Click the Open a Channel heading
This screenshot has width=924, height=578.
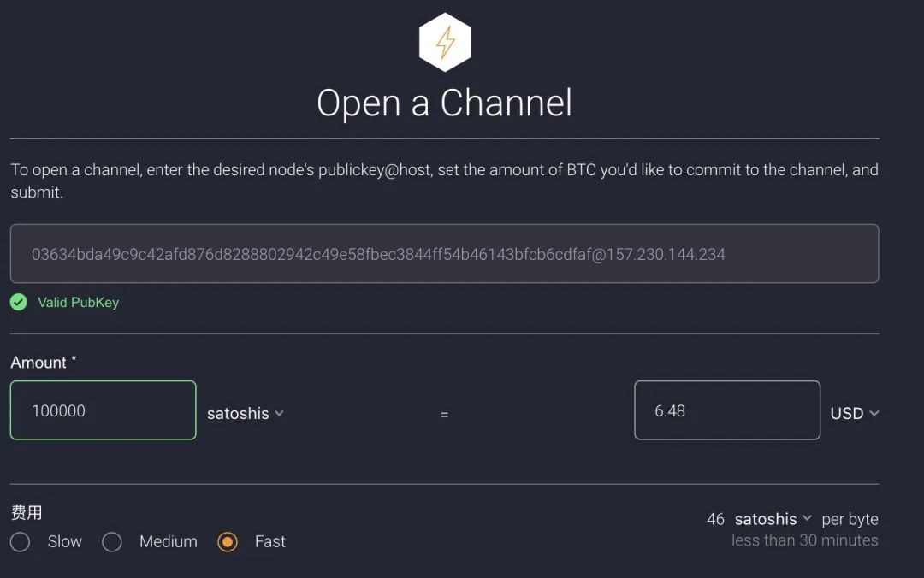coord(444,103)
